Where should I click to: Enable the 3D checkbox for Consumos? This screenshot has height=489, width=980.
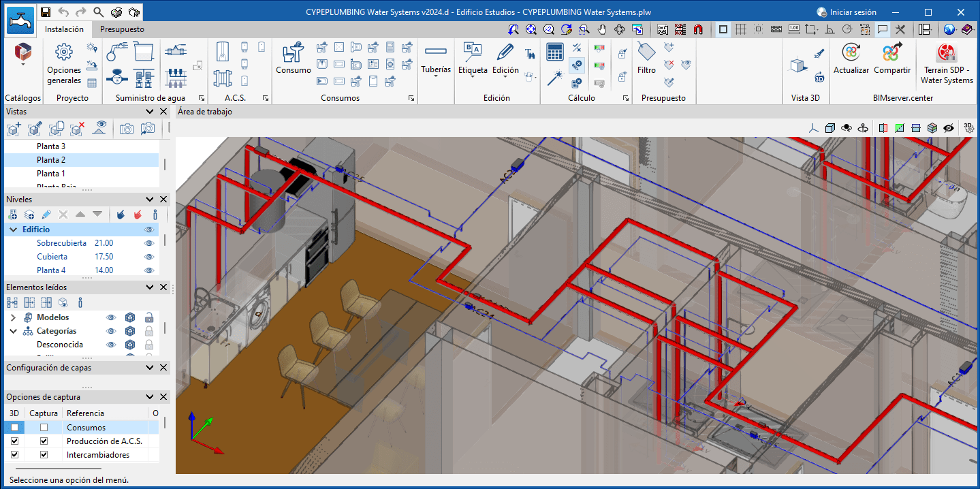click(x=14, y=428)
